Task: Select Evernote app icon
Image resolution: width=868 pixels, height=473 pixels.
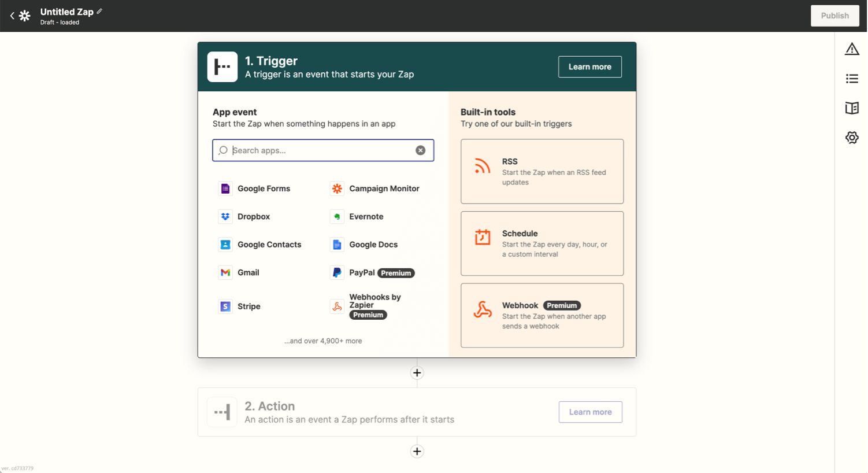Action: [337, 216]
